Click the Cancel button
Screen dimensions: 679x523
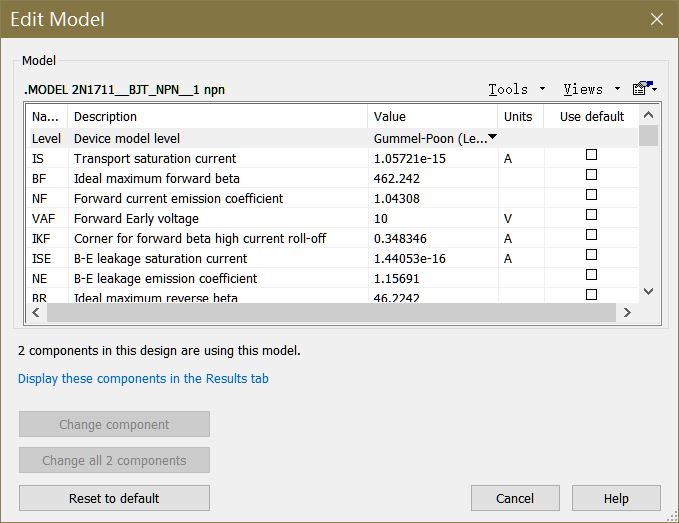coord(515,498)
